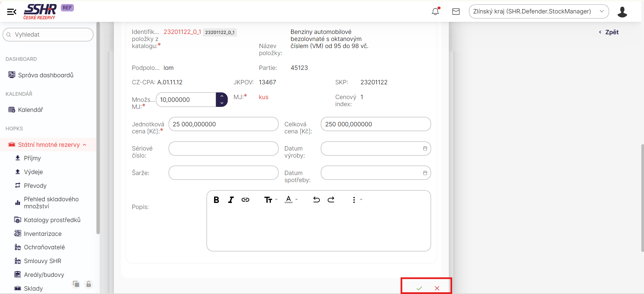Open the messages envelope icon
644x294 pixels.
point(456,12)
